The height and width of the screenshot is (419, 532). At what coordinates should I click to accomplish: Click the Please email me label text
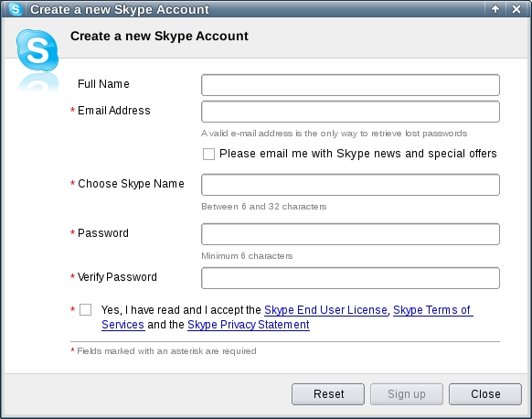pyautogui.click(x=358, y=154)
